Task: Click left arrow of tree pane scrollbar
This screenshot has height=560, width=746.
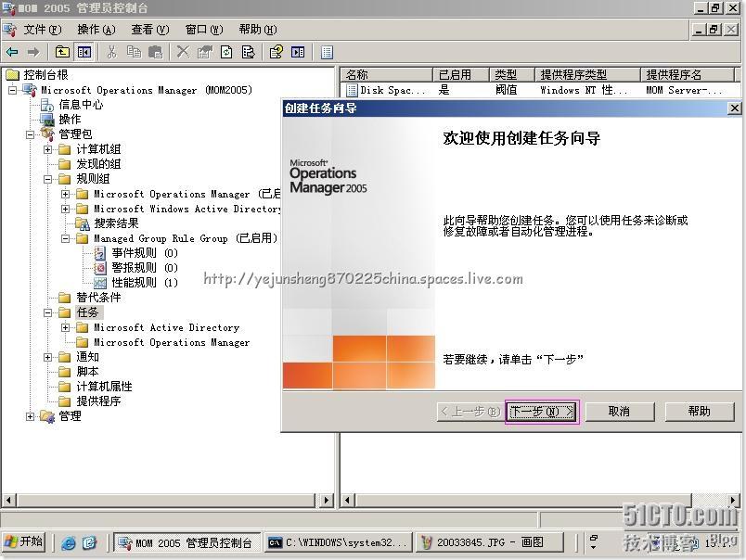Action: [8, 500]
